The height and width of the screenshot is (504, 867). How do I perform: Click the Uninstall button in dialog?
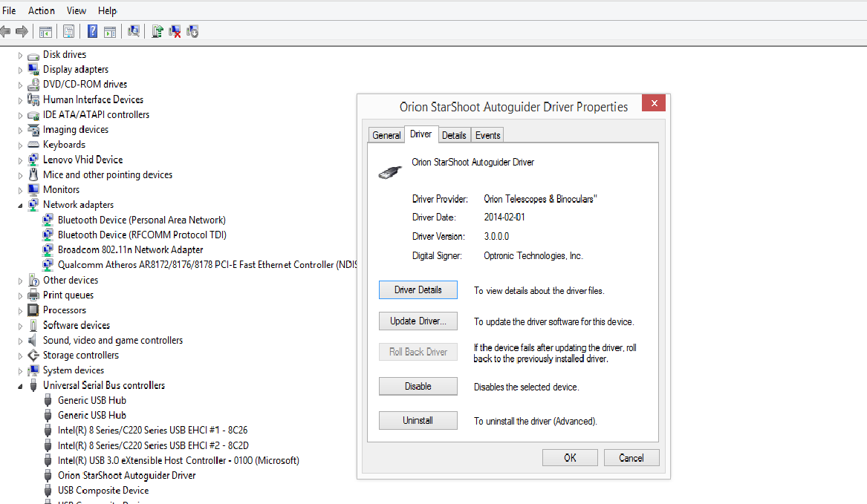(418, 421)
